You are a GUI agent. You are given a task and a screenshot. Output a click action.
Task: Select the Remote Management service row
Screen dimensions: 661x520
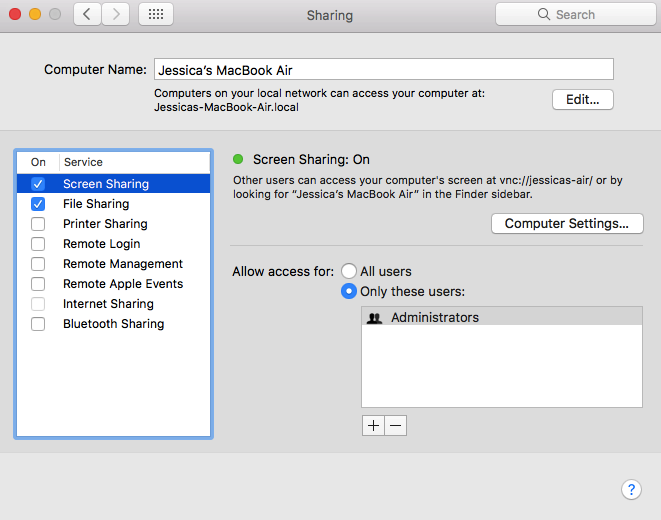pyautogui.click(x=113, y=264)
